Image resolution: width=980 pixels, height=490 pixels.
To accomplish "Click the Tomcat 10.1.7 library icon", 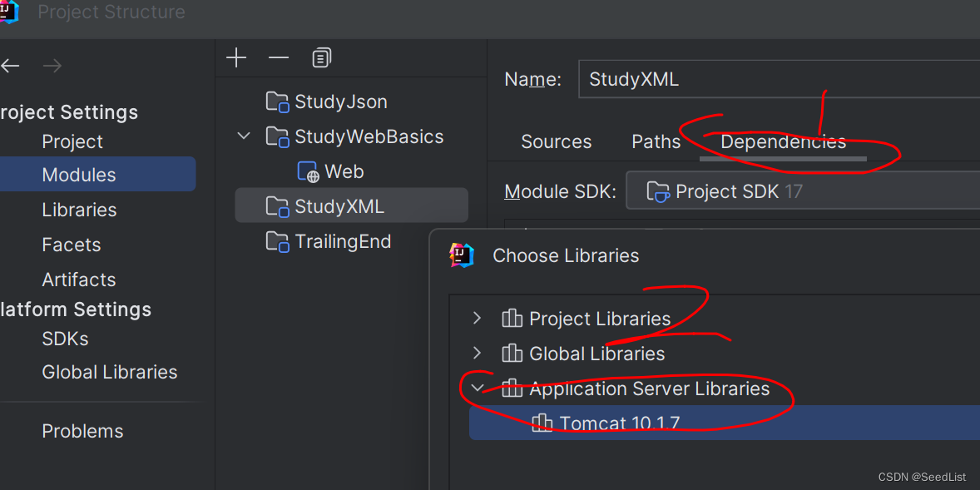I will click(542, 423).
